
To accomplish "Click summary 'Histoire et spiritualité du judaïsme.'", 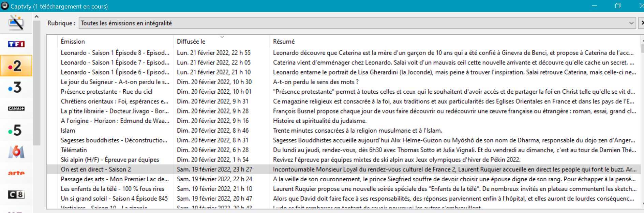I will [x=320, y=121].
